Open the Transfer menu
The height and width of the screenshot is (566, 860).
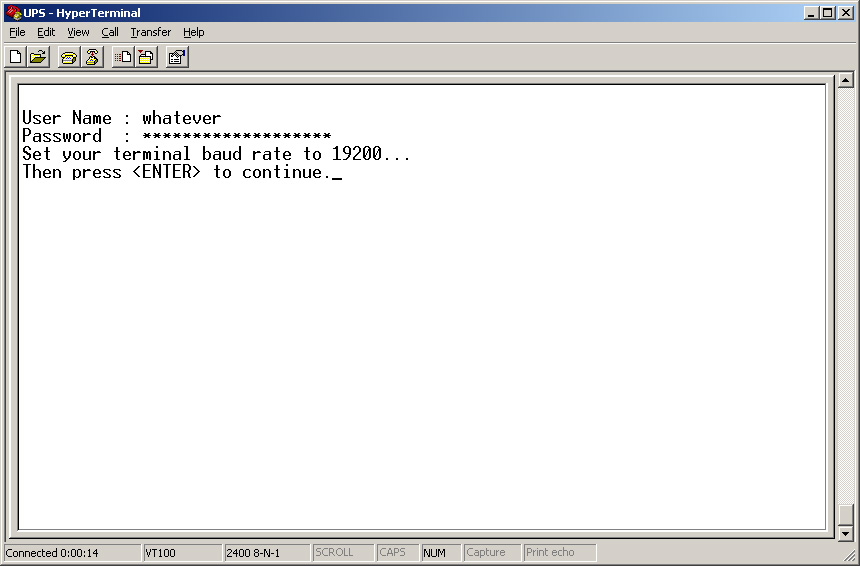coord(151,32)
